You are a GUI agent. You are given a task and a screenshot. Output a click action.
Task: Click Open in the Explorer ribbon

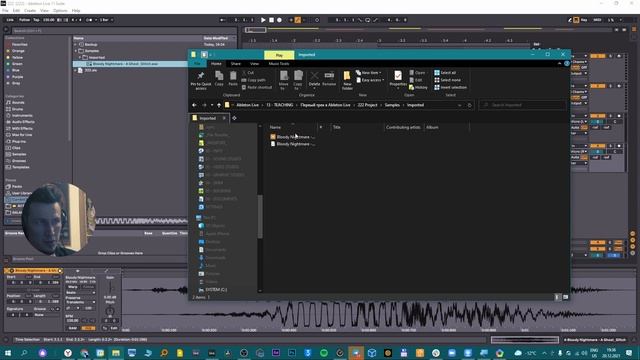tap(417, 73)
